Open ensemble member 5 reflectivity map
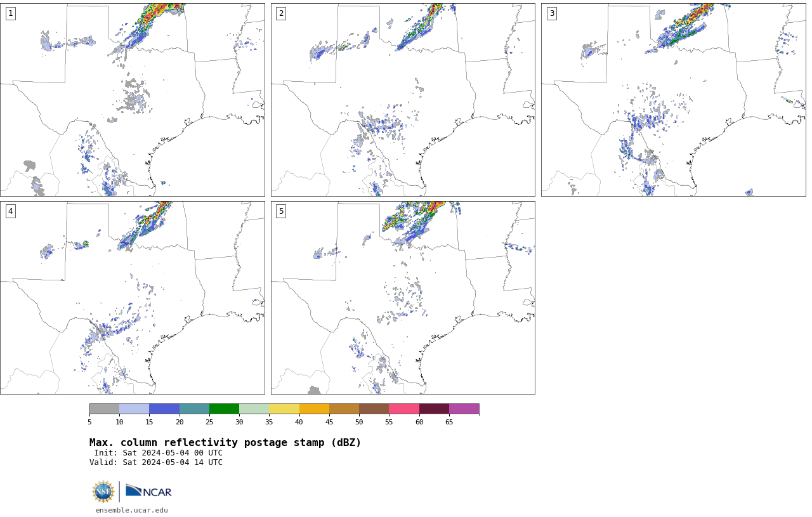 click(x=403, y=298)
